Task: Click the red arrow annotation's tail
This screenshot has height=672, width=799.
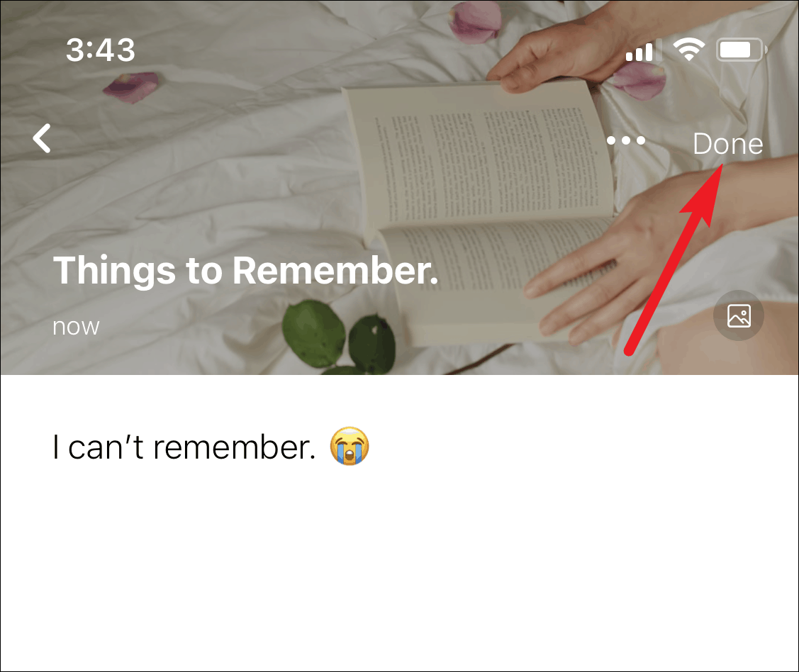Action: pos(630,350)
